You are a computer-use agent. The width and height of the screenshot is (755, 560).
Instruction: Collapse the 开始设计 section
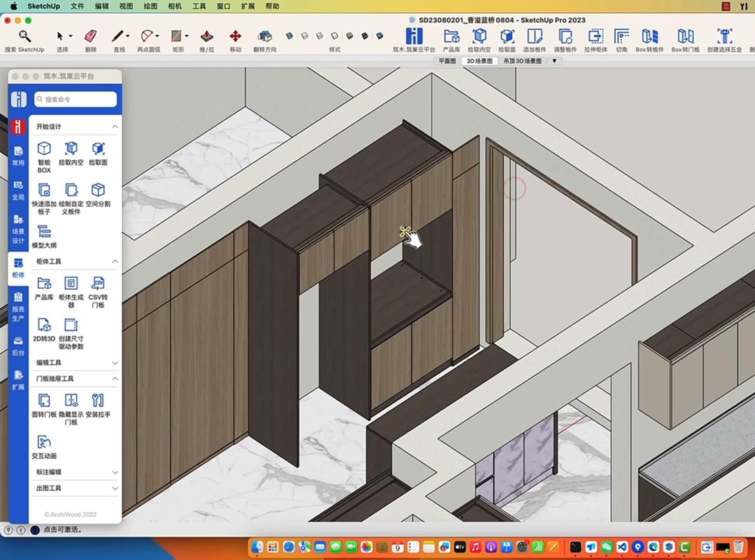click(115, 127)
